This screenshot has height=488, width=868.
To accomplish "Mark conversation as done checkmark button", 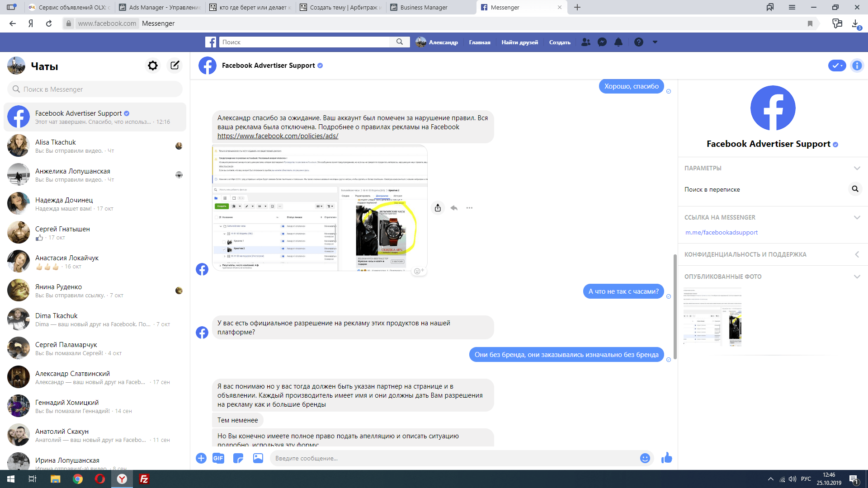I will coord(837,66).
